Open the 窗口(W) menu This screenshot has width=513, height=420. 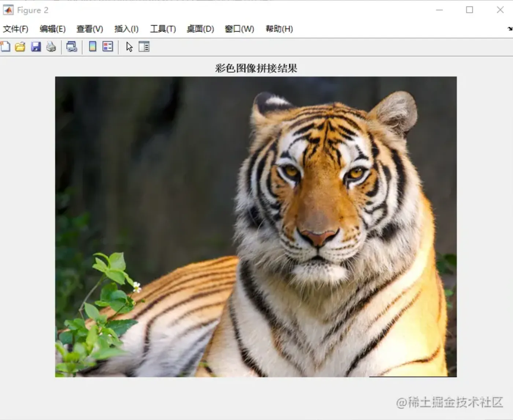(x=239, y=29)
